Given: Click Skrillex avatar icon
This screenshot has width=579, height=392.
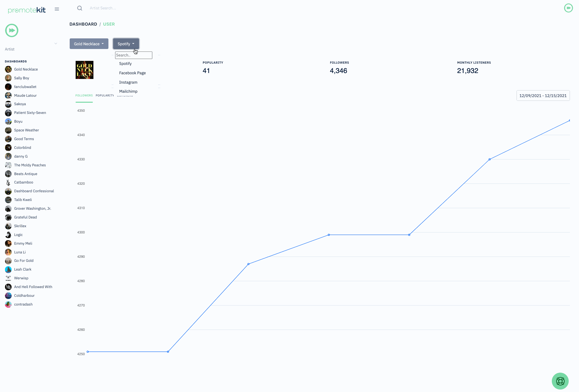Looking at the screenshot, I should coord(8,226).
